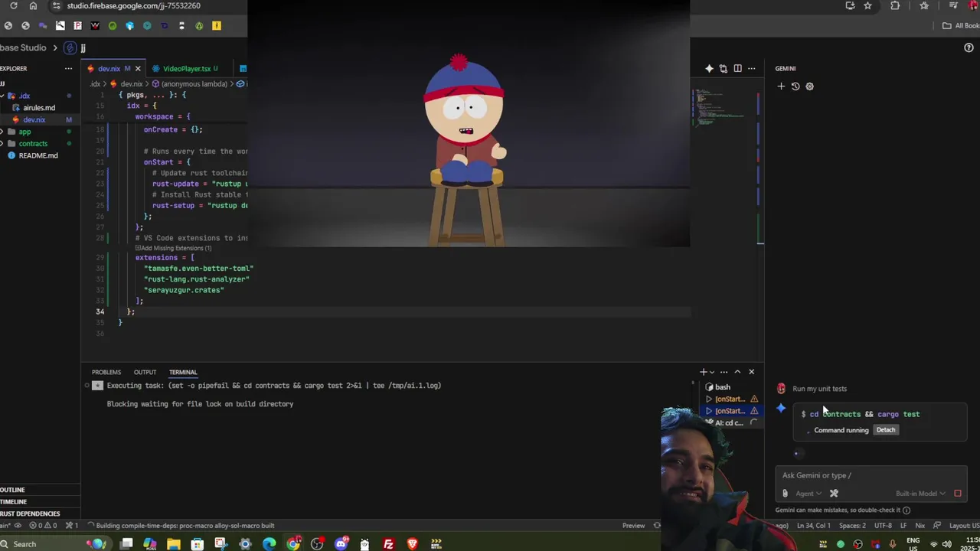The width and height of the screenshot is (980, 551).
Task: Maximize the terminal panel with the chevron
Action: point(737,372)
